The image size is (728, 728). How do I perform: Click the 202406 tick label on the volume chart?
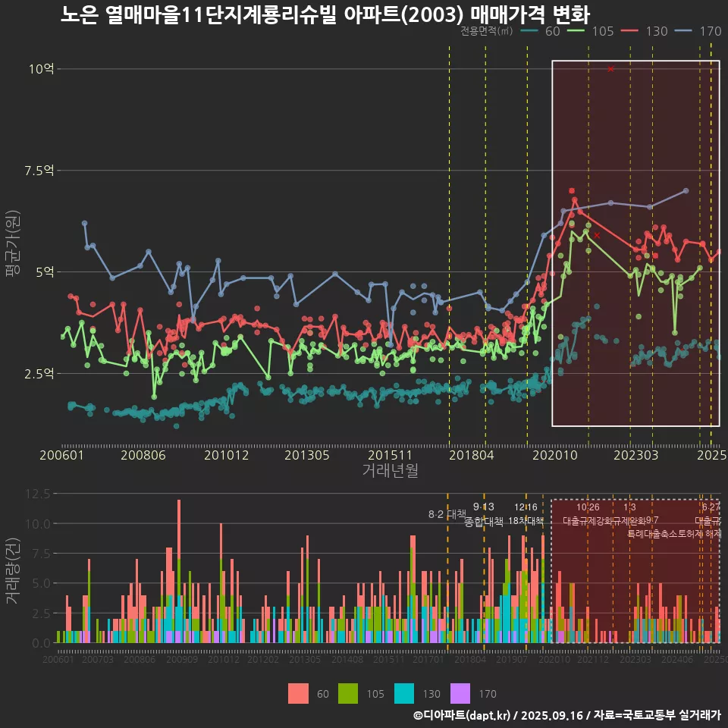677,659
